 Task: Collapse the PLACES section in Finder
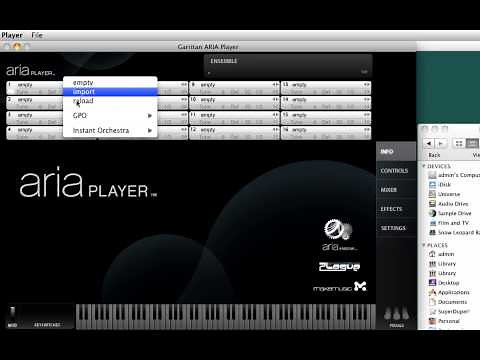click(x=424, y=245)
